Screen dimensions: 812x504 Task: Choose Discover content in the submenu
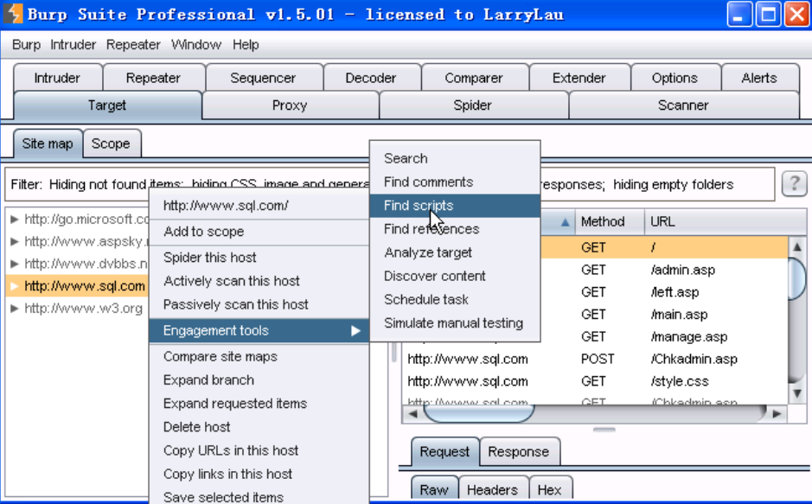coord(455,277)
